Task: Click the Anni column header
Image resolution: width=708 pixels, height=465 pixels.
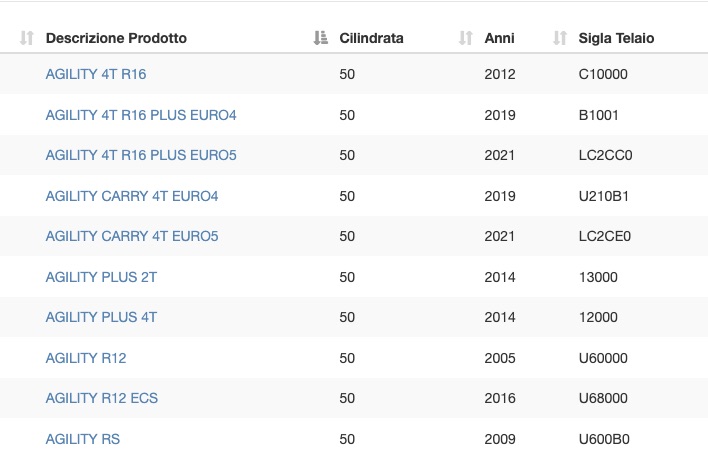Action: (x=499, y=38)
